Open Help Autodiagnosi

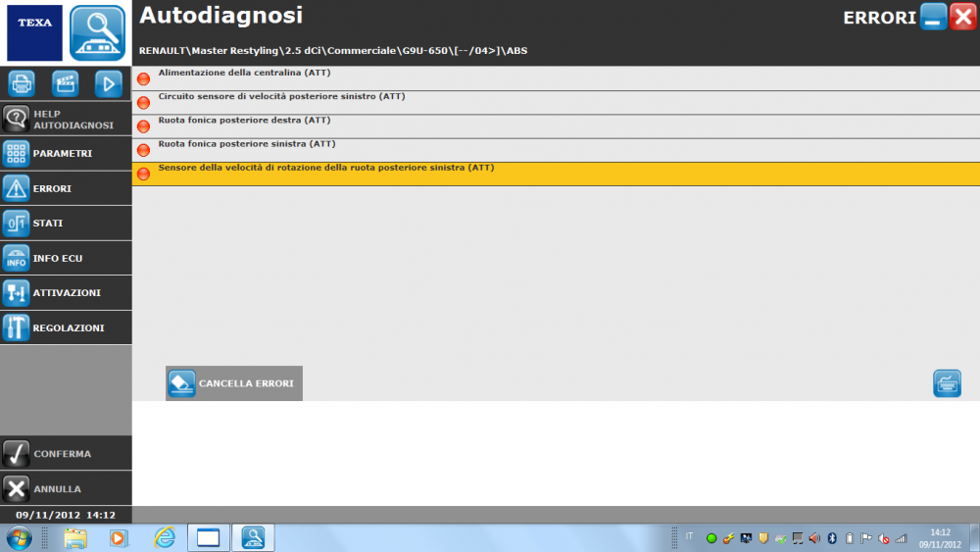click(66, 120)
